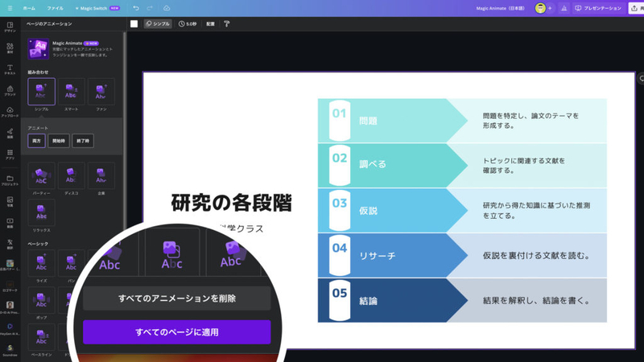Image resolution: width=644 pixels, height=362 pixels.
Task: Click すべてのアニメーションを削除 button
Action: 177,298
